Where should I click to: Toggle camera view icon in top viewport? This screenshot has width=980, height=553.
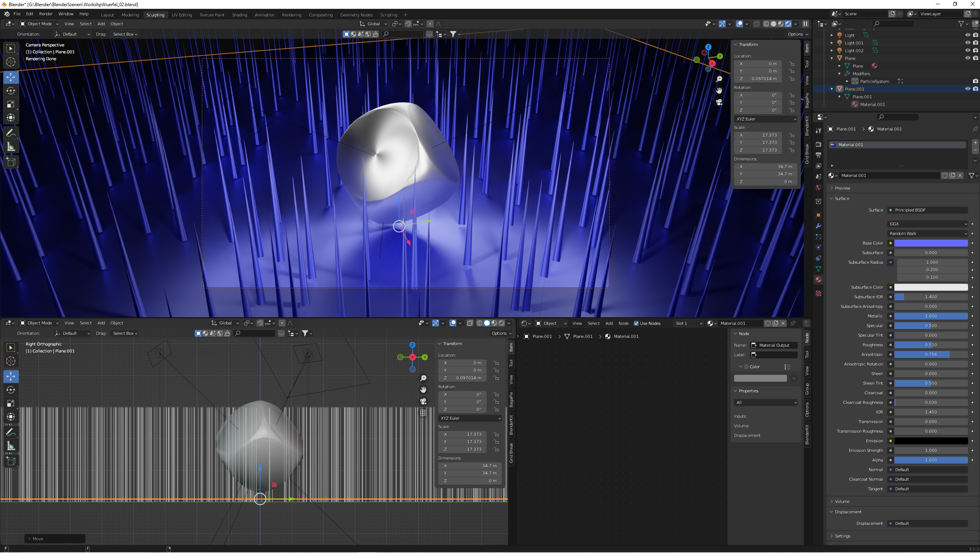[719, 102]
